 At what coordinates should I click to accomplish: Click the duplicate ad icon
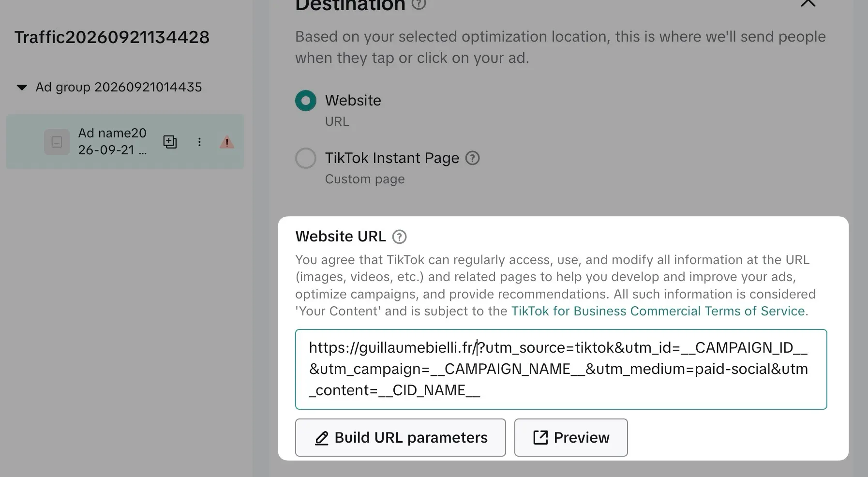(170, 142)
